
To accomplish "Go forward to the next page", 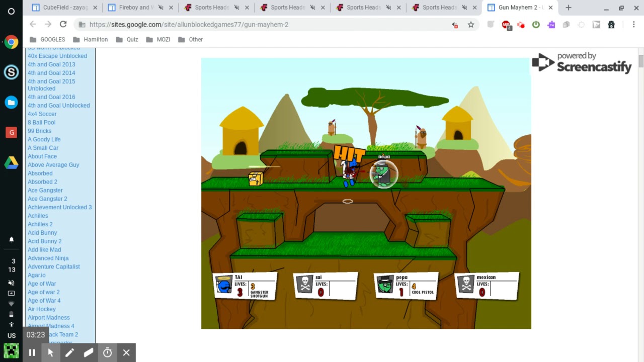I will pyautogui.click(x=48, y=24).
